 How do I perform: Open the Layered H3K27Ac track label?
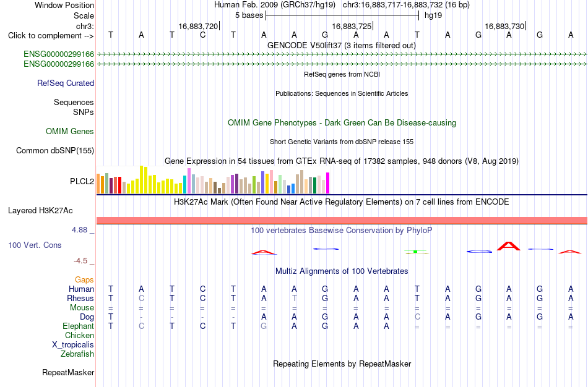coord(40,211)
